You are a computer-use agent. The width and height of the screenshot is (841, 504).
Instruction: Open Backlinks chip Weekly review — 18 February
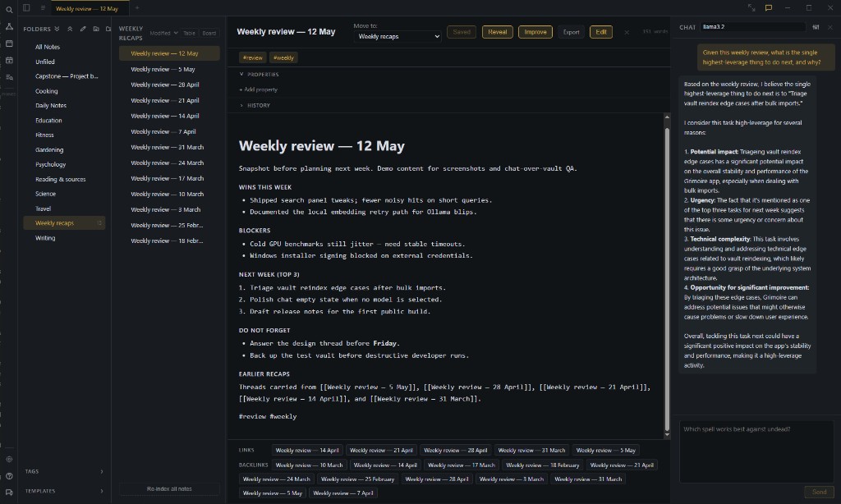pyautogui.click(x=543, y=465)
